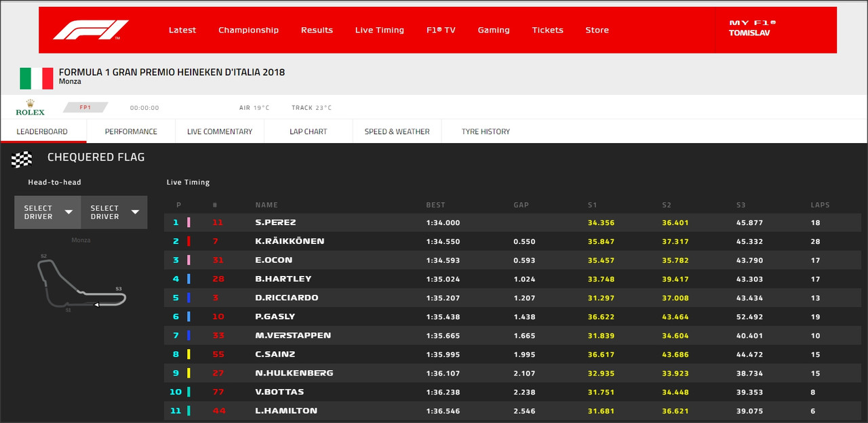This screenshot has height=423, width=868.
Task: Click the GAP column header
Action: click(x=521, y=205)
